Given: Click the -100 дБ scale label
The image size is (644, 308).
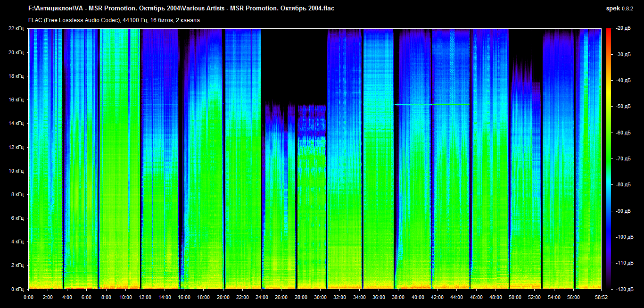Looking at the screenshot, I should [624, 237].
